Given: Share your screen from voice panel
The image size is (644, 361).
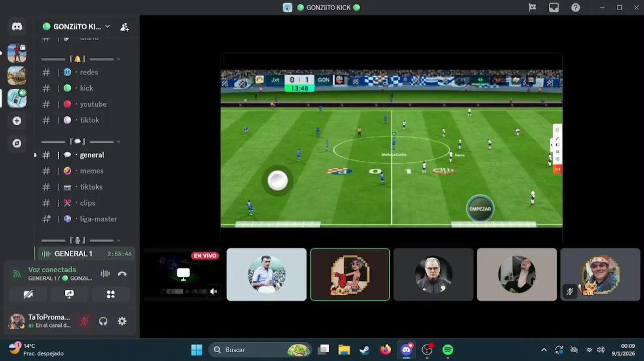Looking at the screenshot, I should point(69,294).
